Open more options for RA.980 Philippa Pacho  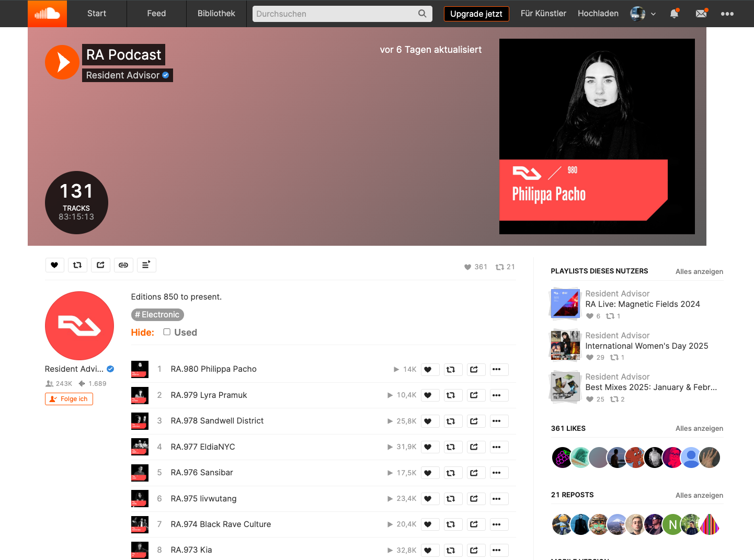click(x=497, y=369)
